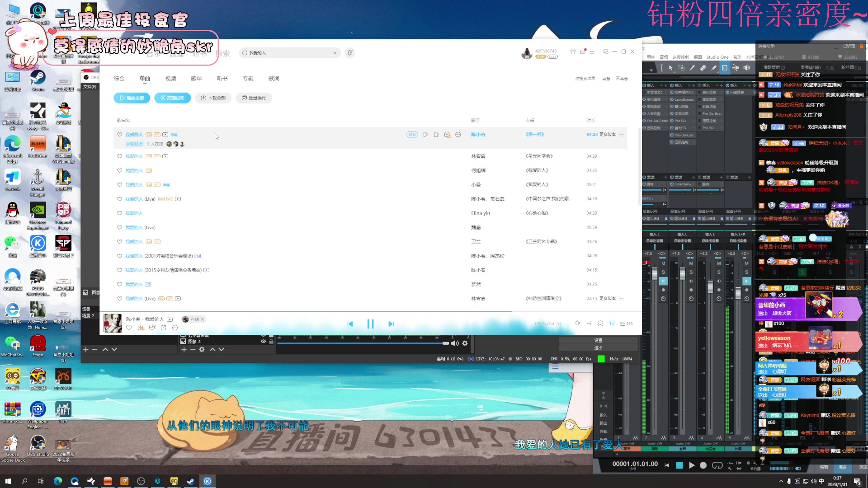Open the skin (shirt) icon

coord(573,52)
